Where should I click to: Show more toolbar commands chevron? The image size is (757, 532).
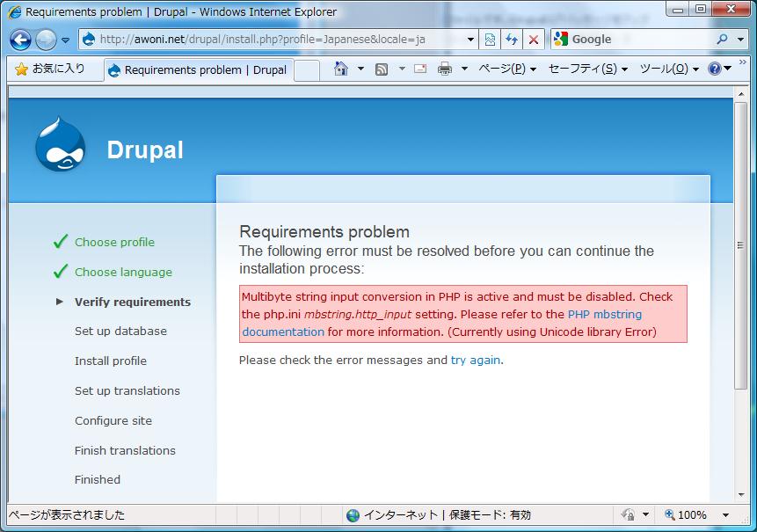pyautogui.click(x=743, y=62)
